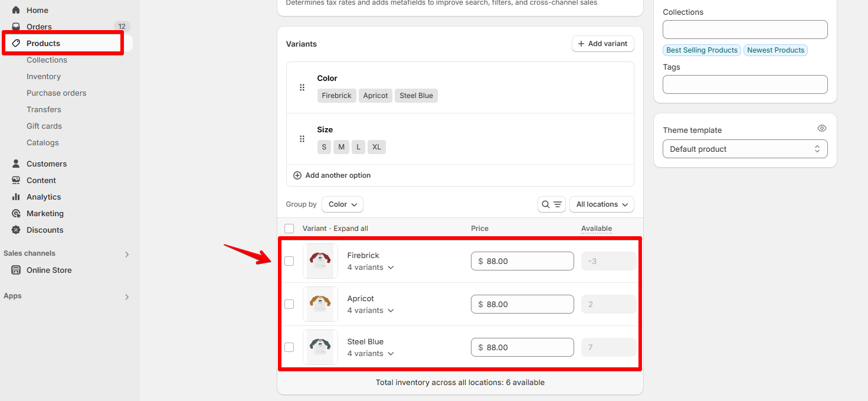Click the plus circle icon for another option
The width and height of the screenshot is (868, 401).
(297, 175)
